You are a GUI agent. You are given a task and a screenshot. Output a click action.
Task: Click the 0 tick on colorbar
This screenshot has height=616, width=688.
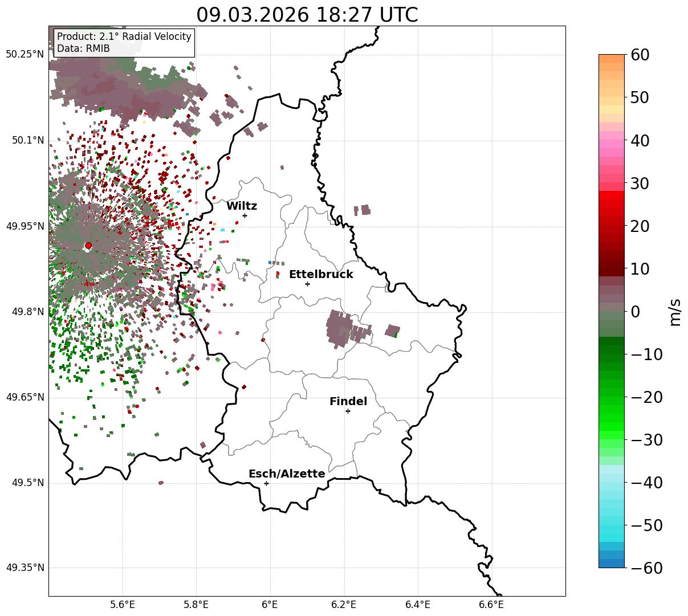coord(636,311)
